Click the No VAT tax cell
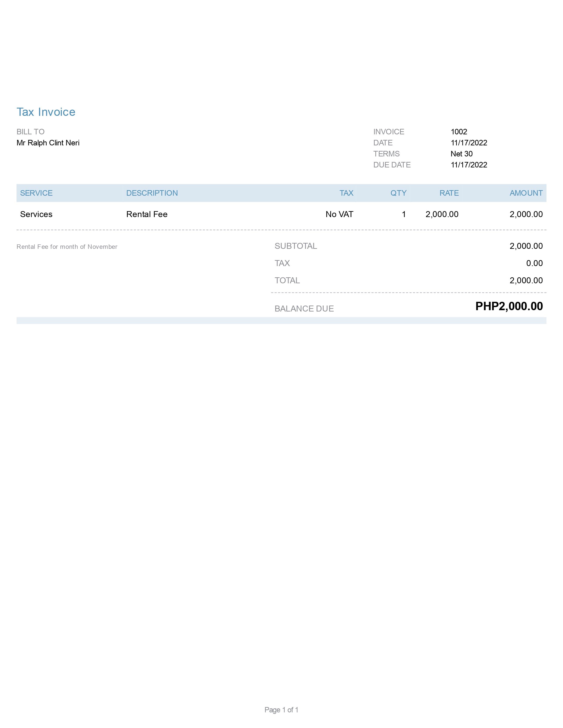563x728 pixels. [339, 214]
